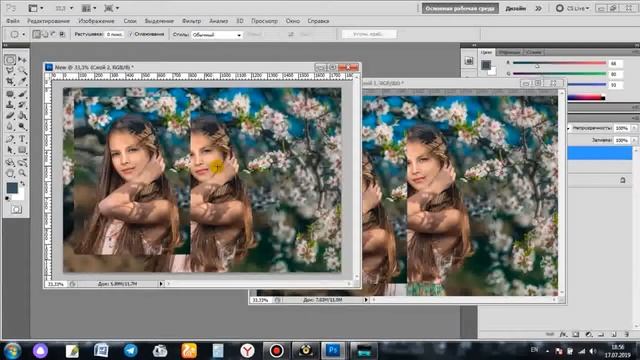Viewport: 640px width, 360px height.
Task: Open the Непрозрачность opacity slider arrow
Action: pos(634,128)
